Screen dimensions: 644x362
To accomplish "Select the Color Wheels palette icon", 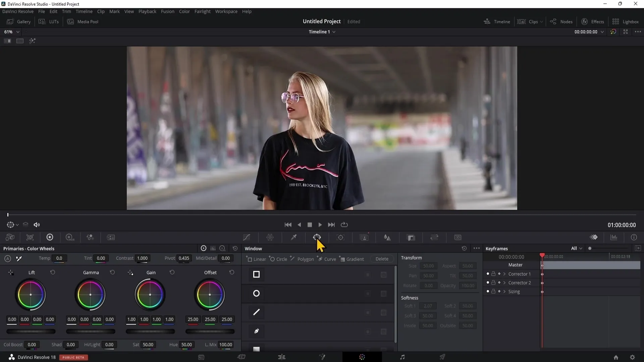I will pyautogui.click(x=50, y=237).
